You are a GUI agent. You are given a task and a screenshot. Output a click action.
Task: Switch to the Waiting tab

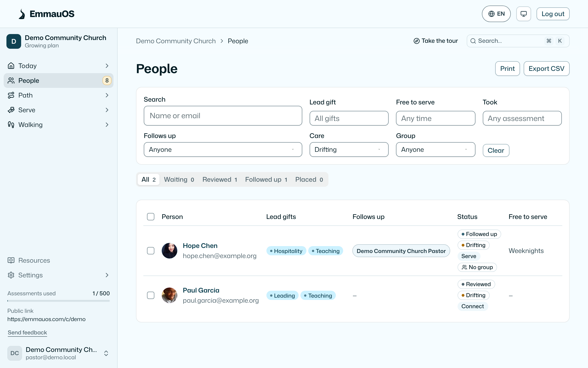pyautogui.click(x=179, y=180)
